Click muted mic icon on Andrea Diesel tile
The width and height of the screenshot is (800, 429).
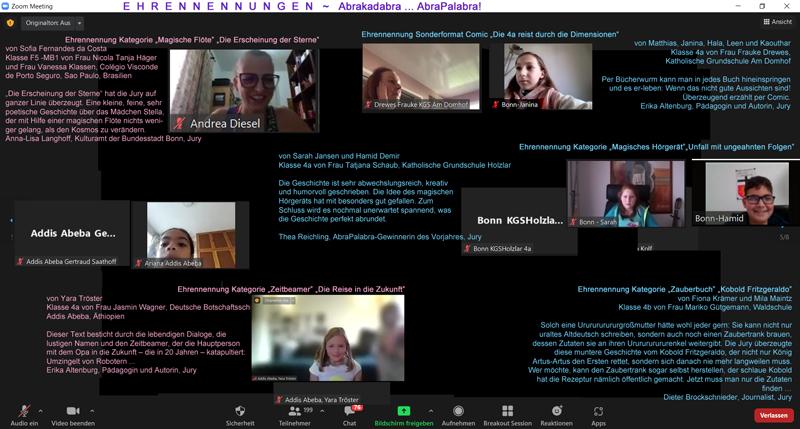pyautogui.click(x=179, y=123)
